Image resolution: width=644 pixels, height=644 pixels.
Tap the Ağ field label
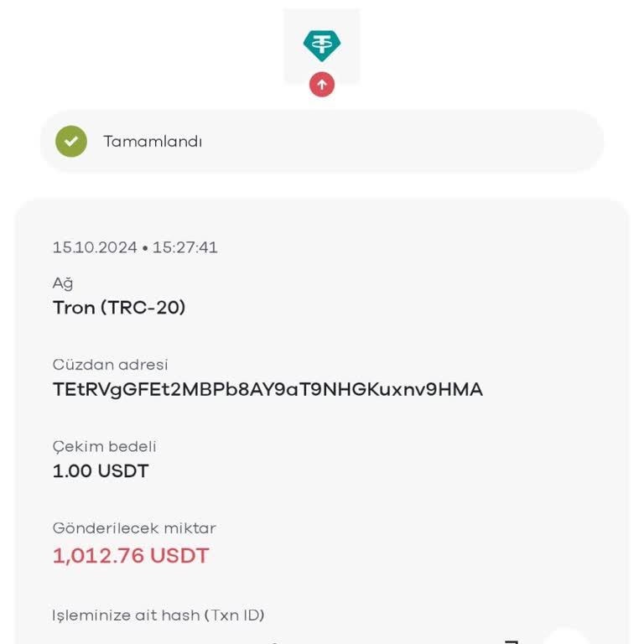click(63, 283)
